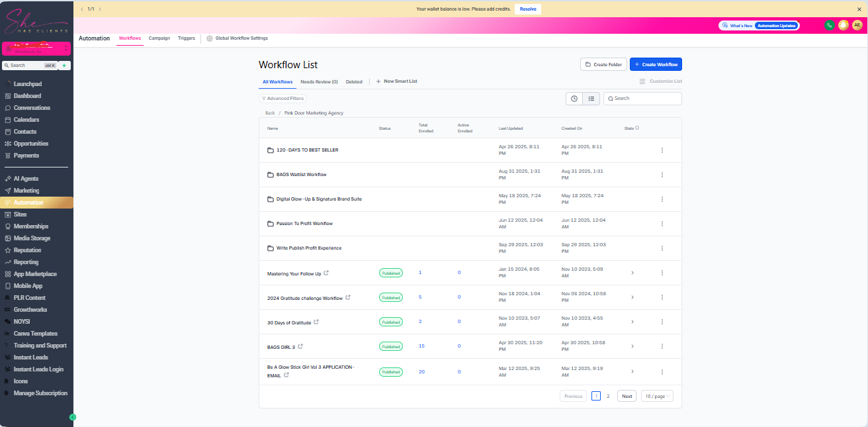Open the notifications bell icon
This screenshot has height=427, width=868.
point(844,25)
